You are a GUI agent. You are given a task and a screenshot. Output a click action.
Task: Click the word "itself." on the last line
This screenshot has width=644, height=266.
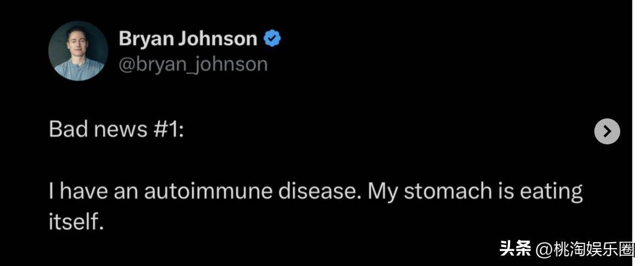coord(75,222)
